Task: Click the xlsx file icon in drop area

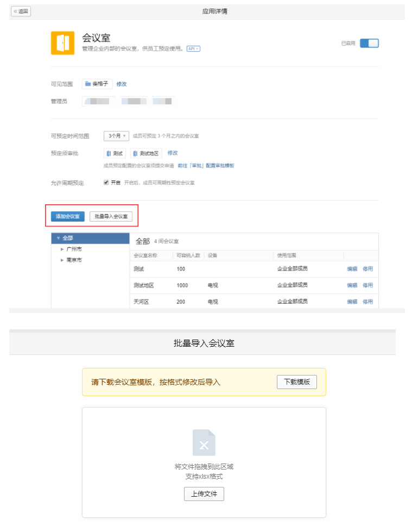Action: click(204, 443)
